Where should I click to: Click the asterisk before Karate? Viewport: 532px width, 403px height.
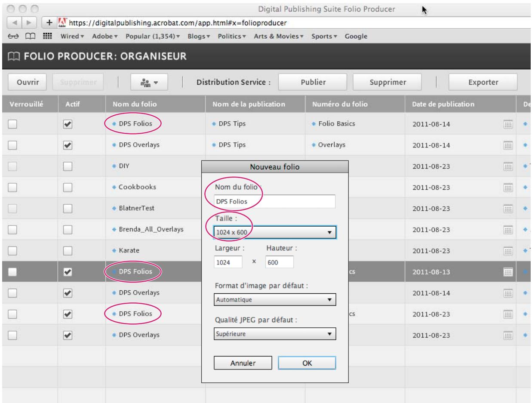[114, 251]
